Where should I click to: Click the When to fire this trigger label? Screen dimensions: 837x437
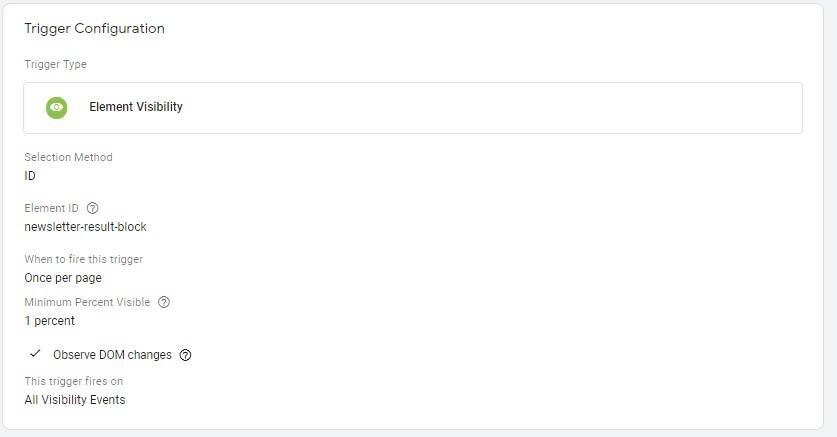point(83,259)
